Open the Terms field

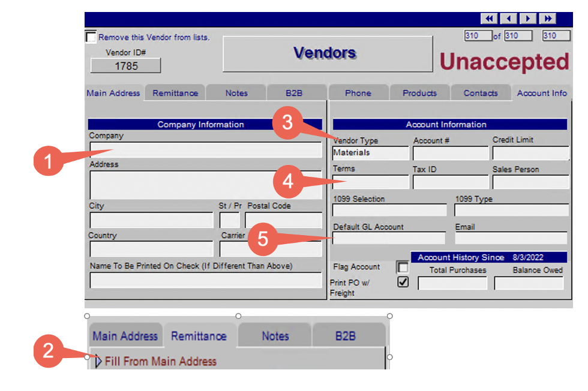(x=371, y=182)
